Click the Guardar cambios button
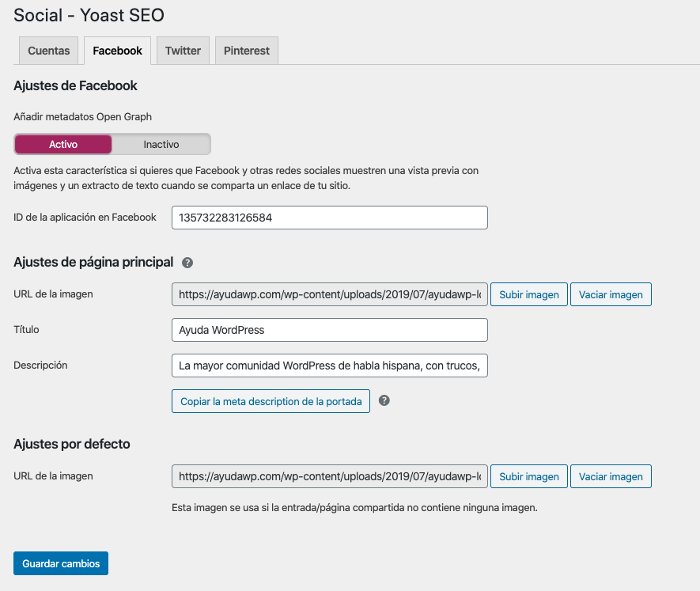 (x=60, y=563)
